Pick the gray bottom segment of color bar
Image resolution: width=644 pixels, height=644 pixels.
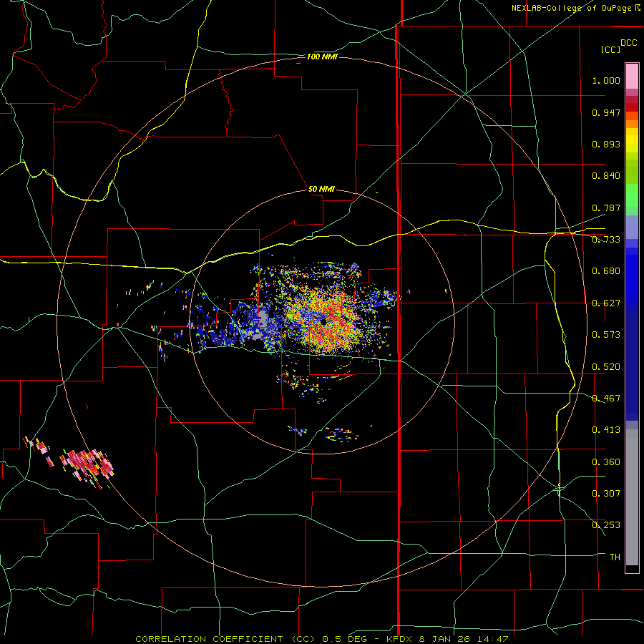[632, 497]
